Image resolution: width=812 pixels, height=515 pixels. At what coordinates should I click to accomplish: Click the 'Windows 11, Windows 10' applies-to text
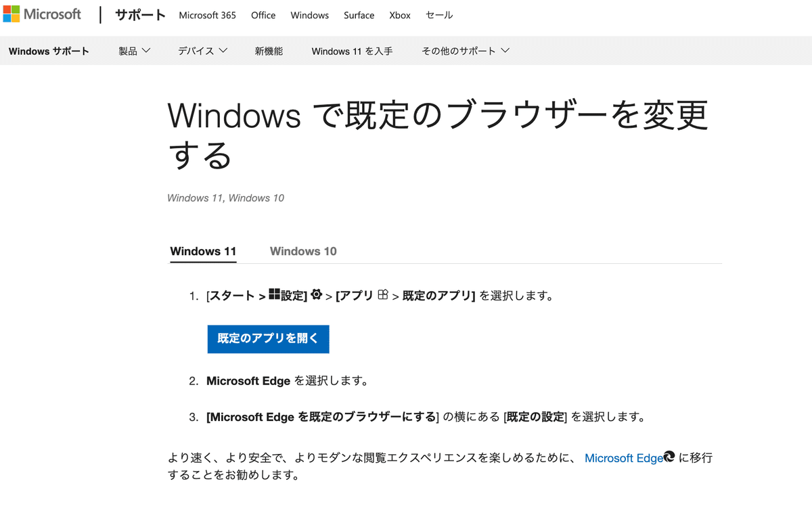coord(225,198)
